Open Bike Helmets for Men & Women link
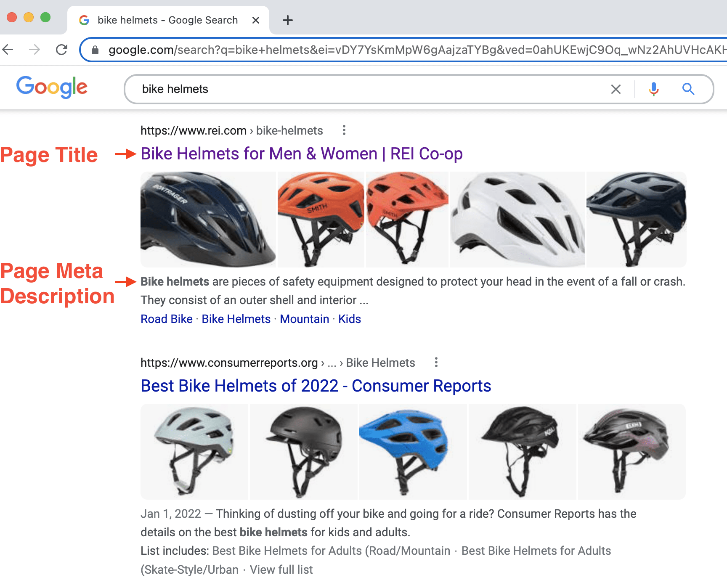The image size is (727, 588). pos(301,154)
